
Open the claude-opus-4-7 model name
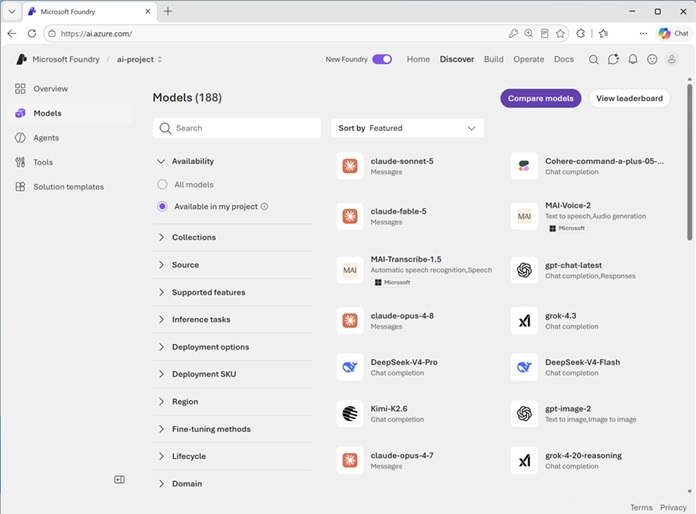[402, 455]
